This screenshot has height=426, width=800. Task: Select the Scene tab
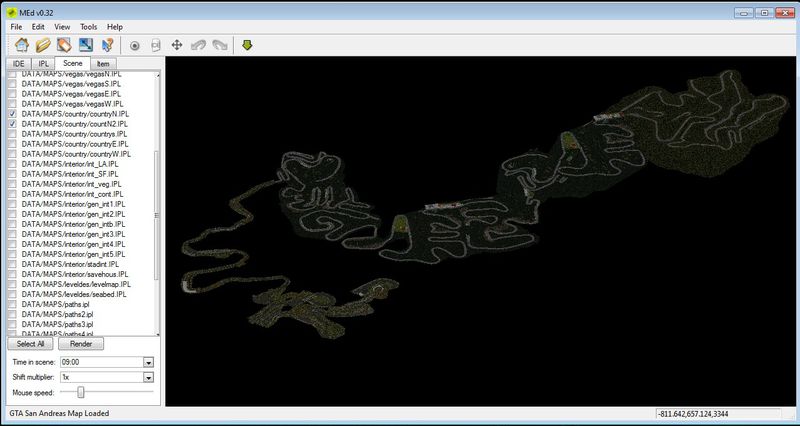(72, 63)
